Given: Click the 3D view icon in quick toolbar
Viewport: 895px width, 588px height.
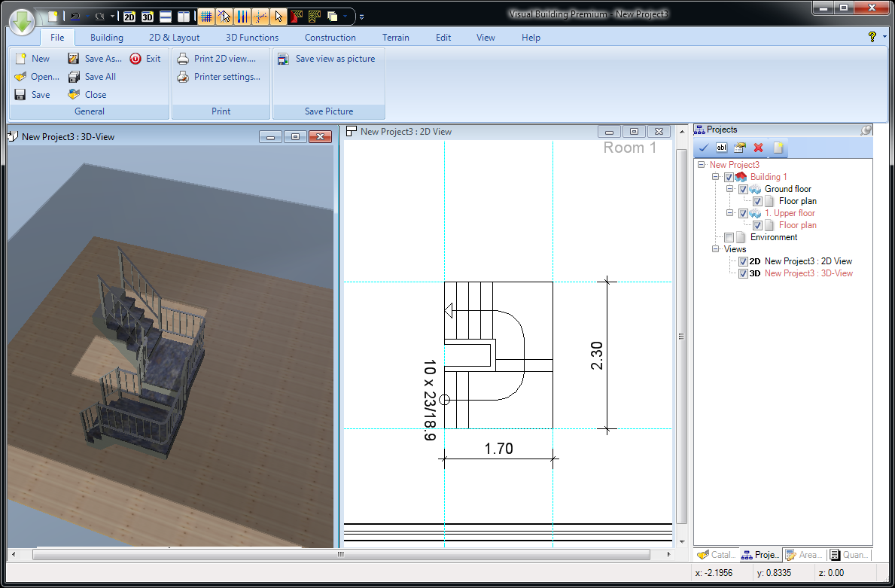Looking at the screenshot, I should tap(148, 16).
